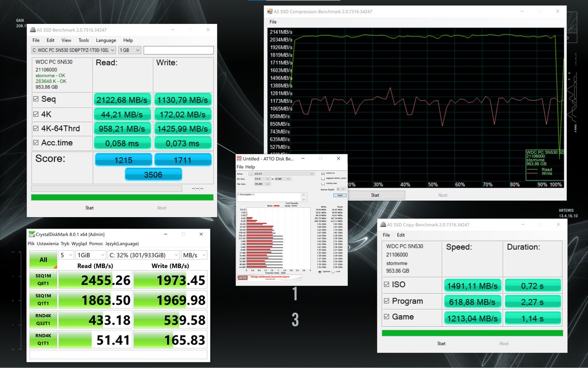Open the View menu in AS SSD Benchmark
This screenshot has height=368, width=588.
(x=67, y=40)
